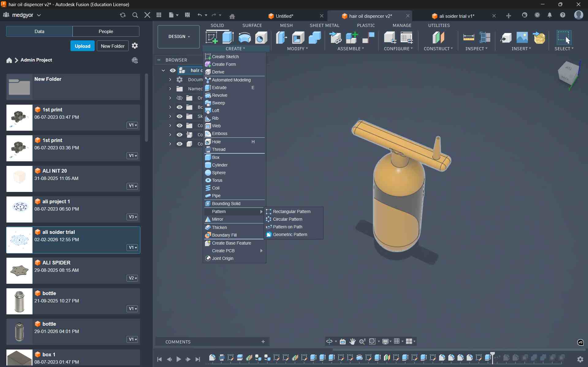588x367 pixels.
Task: Open version dropdown V3 for ali project 1
Action: [x=132, y=217]
